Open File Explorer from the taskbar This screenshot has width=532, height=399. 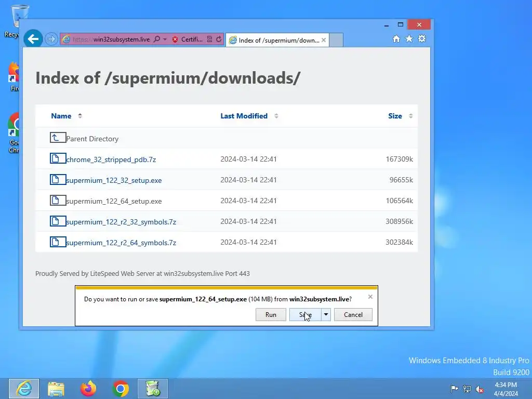click(56, 389)
